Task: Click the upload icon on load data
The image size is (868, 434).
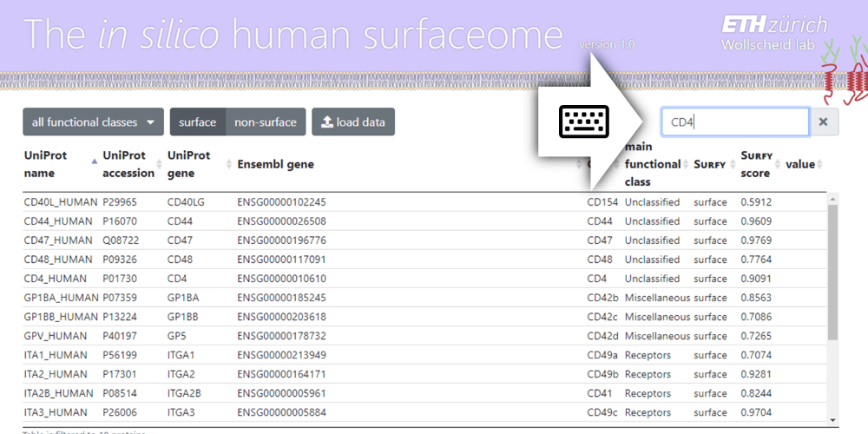Action: 327,122
